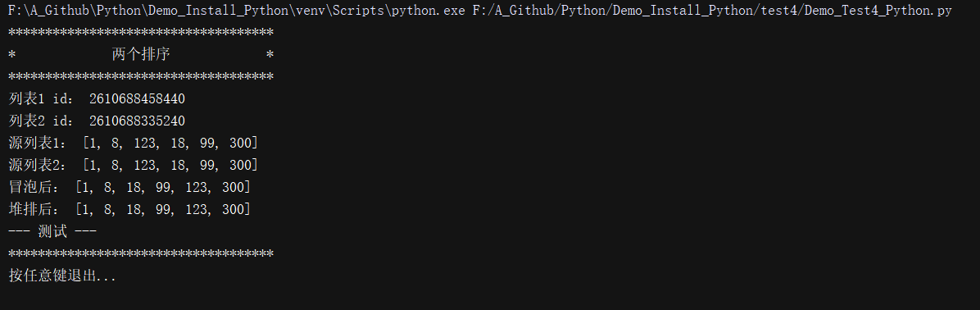Click the bottom asterisk border line
The width and height of the screenshot is (980, 310).
141,253
